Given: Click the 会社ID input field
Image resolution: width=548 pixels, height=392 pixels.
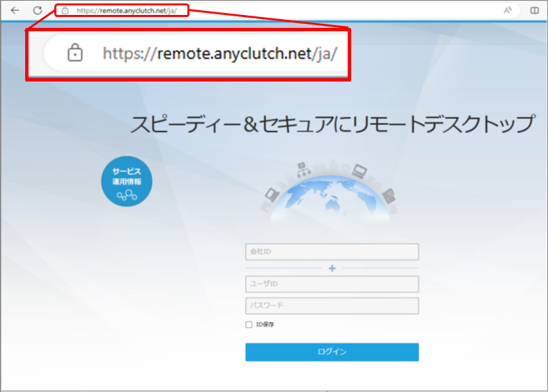Looking at the screenshot, I should [332, 252].
